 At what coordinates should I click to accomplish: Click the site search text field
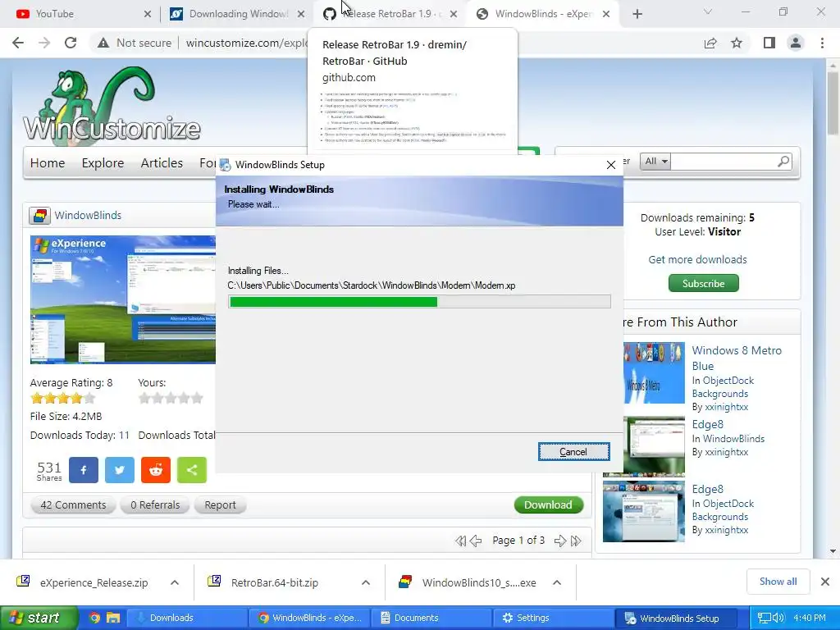pos(721,162)
